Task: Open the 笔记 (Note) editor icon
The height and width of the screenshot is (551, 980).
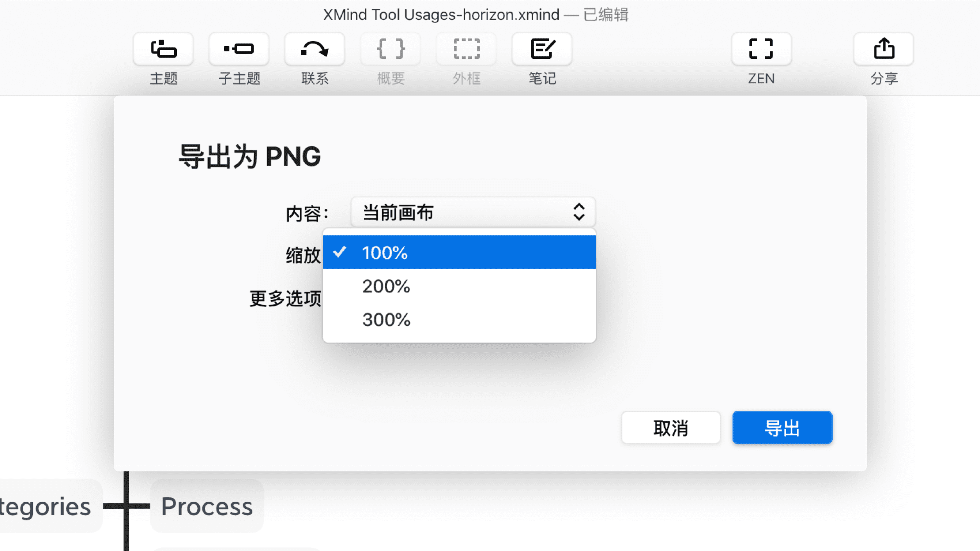Action: point(542,49)
